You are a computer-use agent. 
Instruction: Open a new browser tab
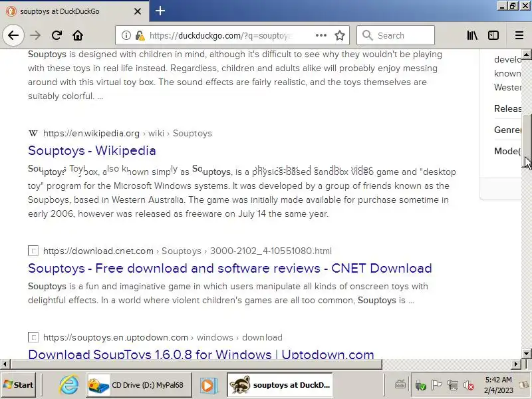[160, 11]
